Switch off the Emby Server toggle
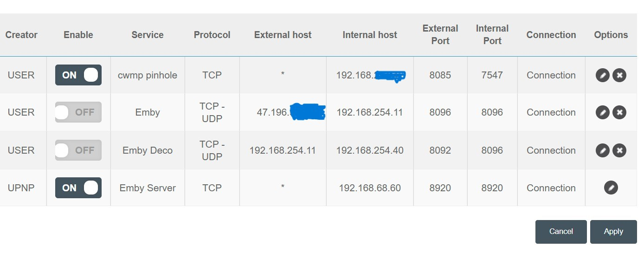Viewport: 644px width, 266px height. [78, 188]
